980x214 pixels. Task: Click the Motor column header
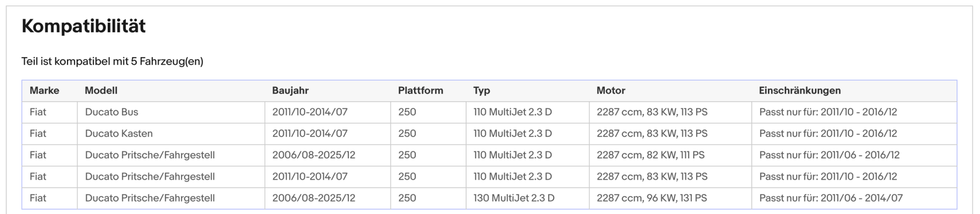click(671, 91)
